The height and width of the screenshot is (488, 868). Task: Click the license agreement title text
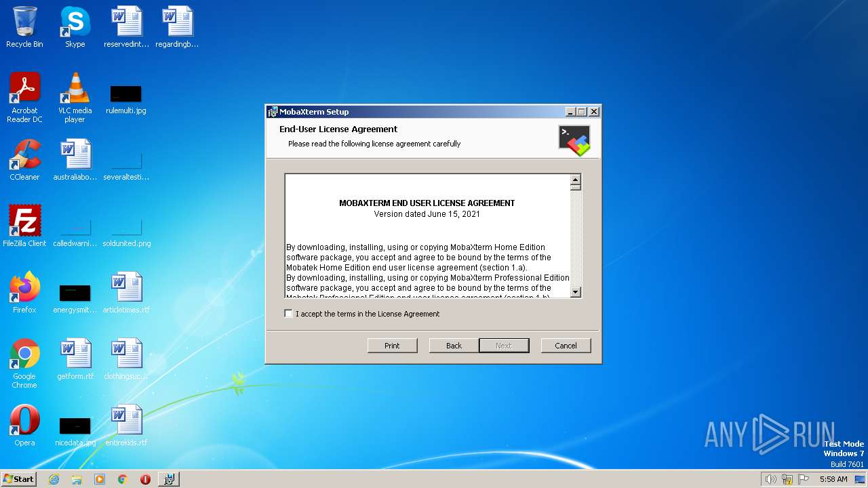tap(427, 203)
